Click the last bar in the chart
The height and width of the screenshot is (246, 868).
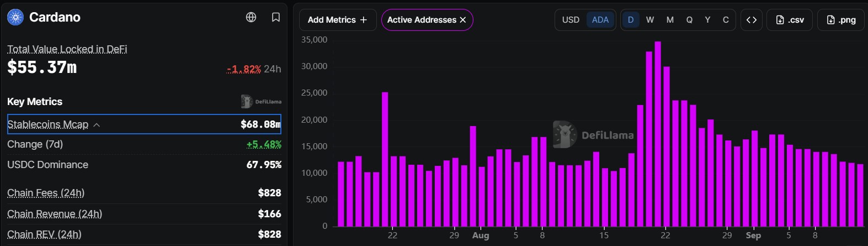[860, 195]
